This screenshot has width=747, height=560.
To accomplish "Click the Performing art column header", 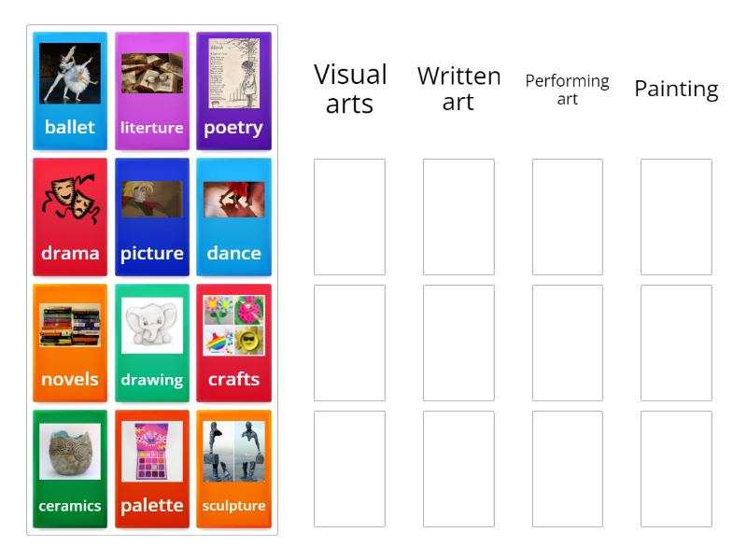I will 567,88.
